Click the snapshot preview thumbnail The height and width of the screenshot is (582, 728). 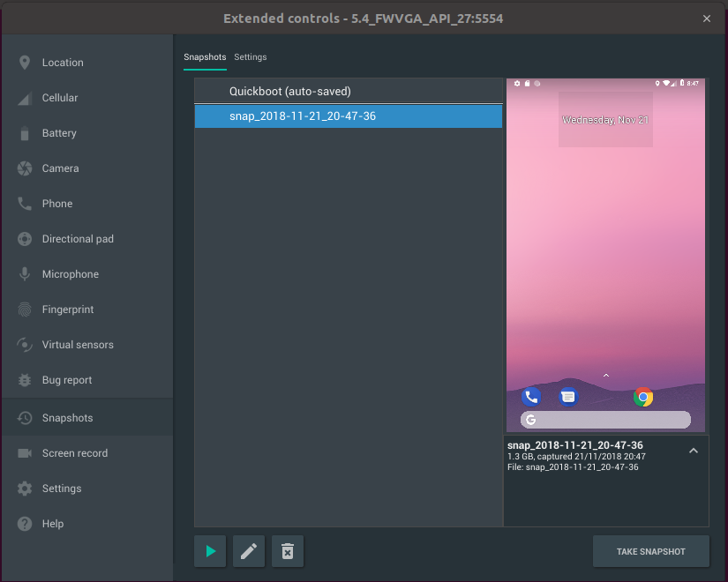pos(605,256)
